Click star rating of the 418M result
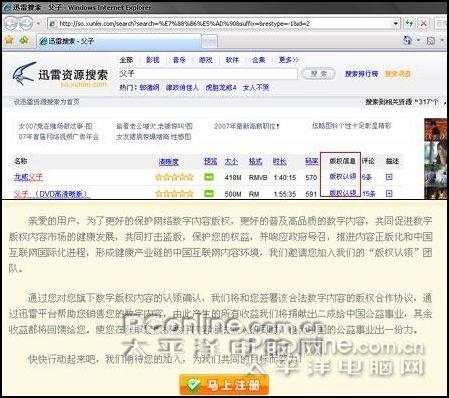This screenshot has width=449, height=398. point(174,177)
